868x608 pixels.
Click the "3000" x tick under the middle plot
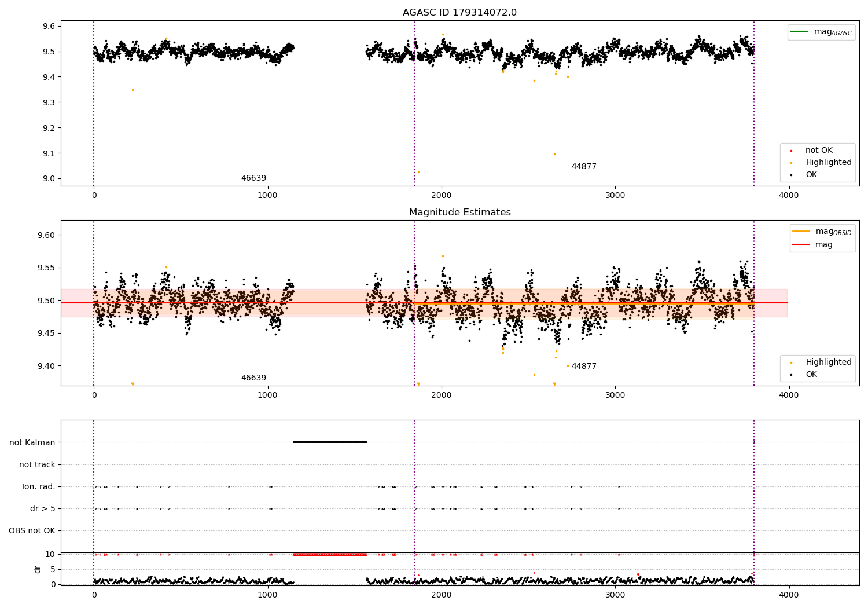pyautogui.click(x=615, y=395)
